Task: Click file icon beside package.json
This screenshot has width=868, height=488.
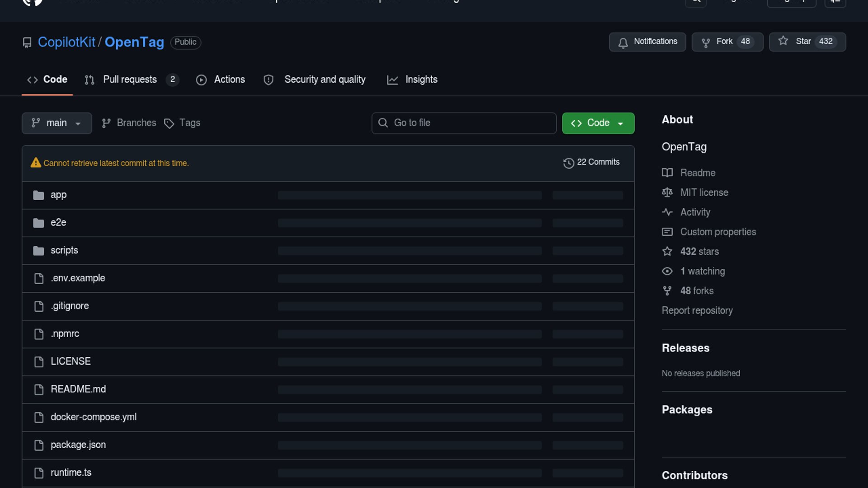Action: (39, 445)
